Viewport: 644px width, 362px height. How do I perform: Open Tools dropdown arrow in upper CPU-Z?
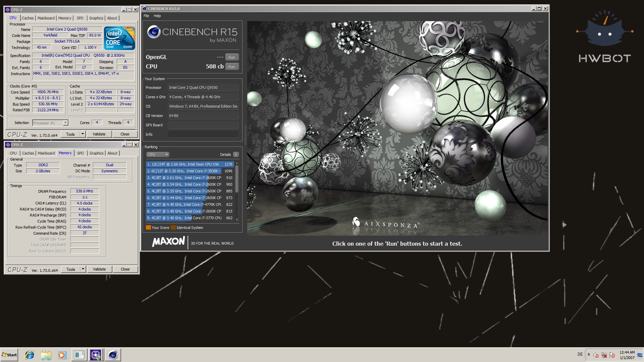(83, 134)
